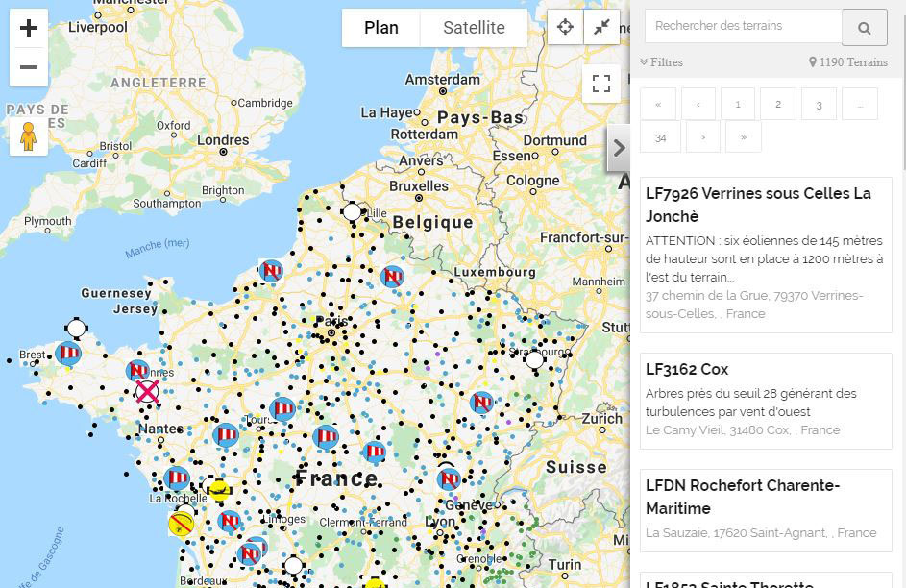Image resolution: width=906 pixels, height=588 pixels.
Task: Open LFDN Rochefort Charente-Maritime listing
Action: (766, 510)
